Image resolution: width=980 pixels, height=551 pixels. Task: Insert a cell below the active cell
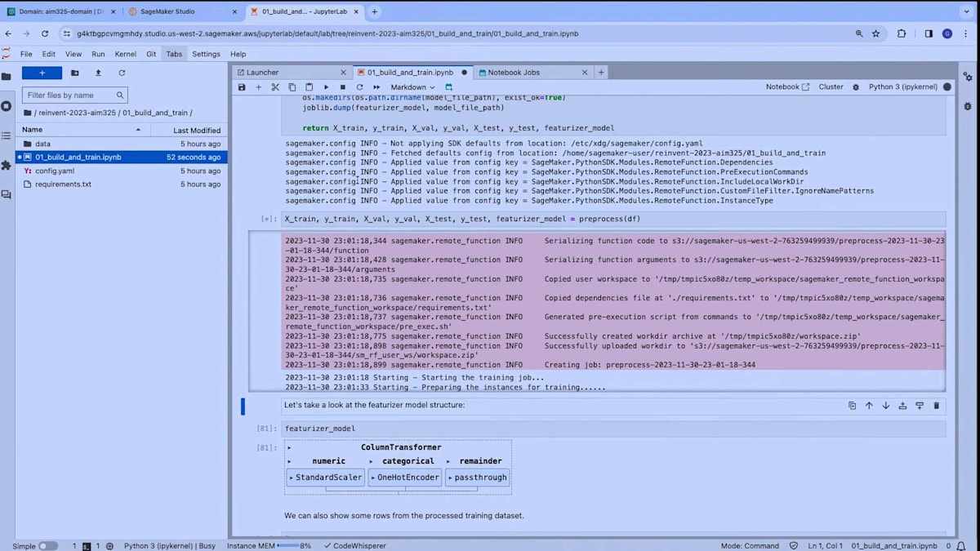(x=919, y=406)
